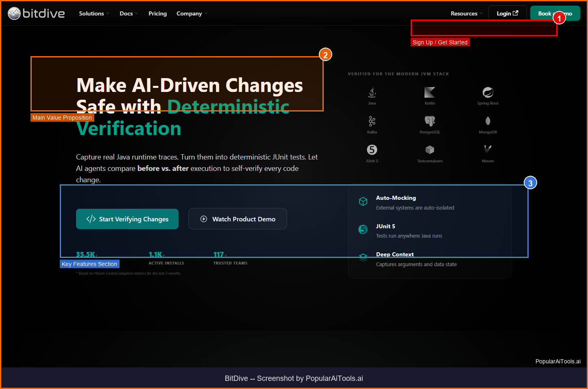Open the Company dropdown menu

coord(192,13)
